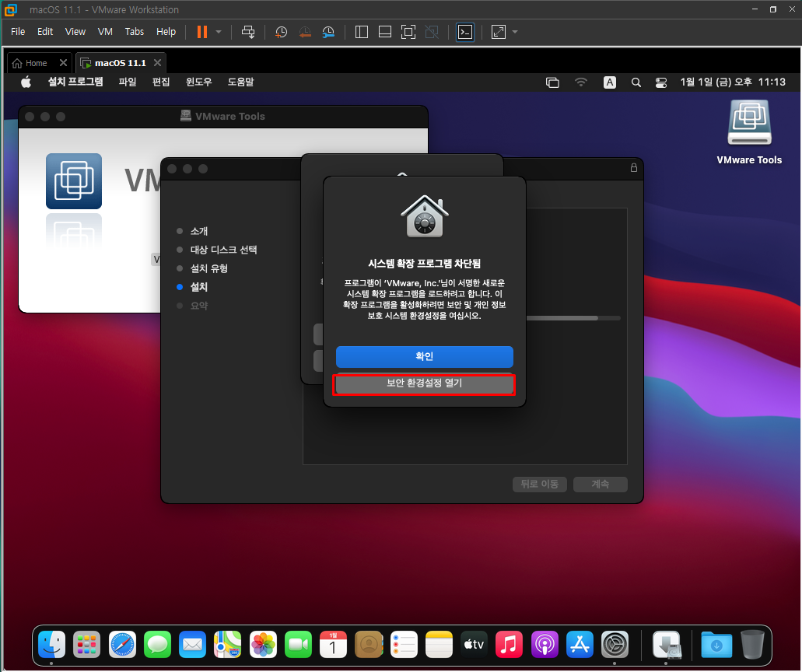Image resolution: width=802 pixels, height=672 pixels.
Task: Click the 확인 button
Action: coord(424,356)
